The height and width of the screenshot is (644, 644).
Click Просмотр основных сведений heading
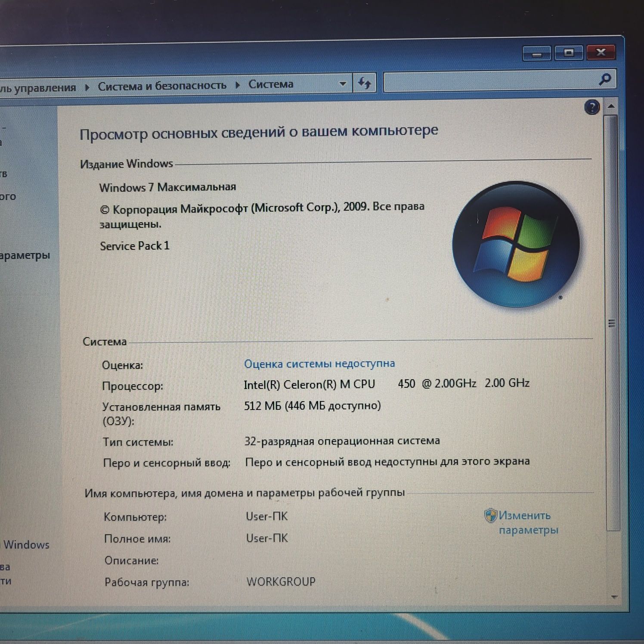tap(259, 132)
